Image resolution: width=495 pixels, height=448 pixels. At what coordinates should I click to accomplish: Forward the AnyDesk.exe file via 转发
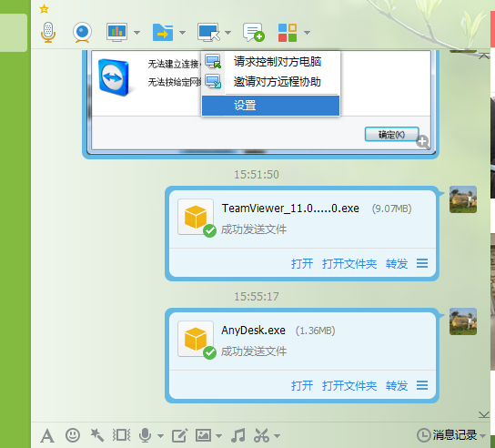tap(397, 386)
